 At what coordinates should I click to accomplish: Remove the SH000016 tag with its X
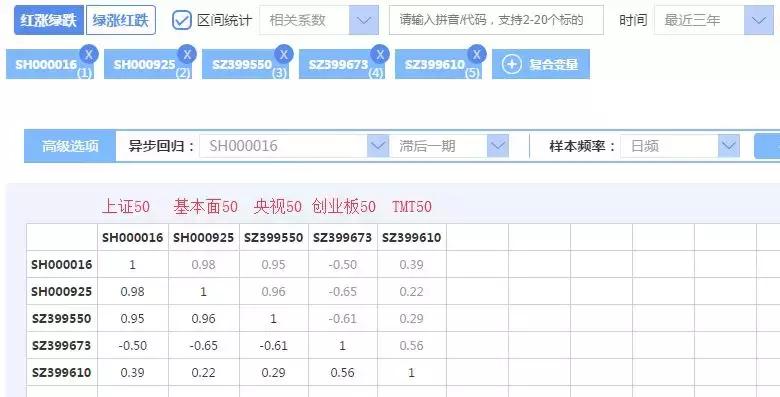[89, 54]
